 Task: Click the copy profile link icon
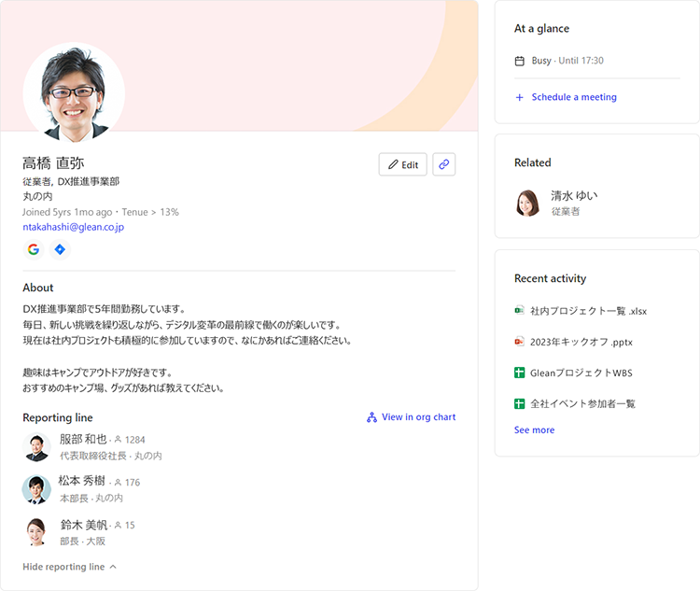[x=444, y=164]
